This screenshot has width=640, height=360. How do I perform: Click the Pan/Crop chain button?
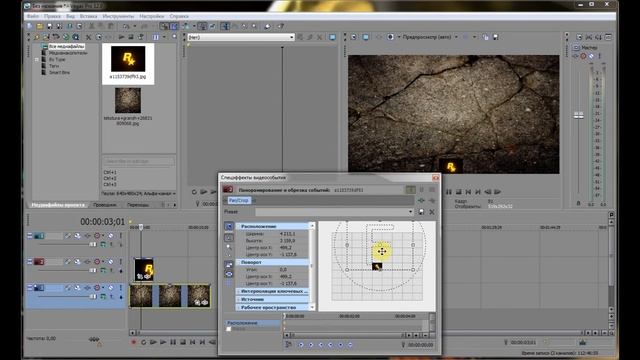pos(239,200)
